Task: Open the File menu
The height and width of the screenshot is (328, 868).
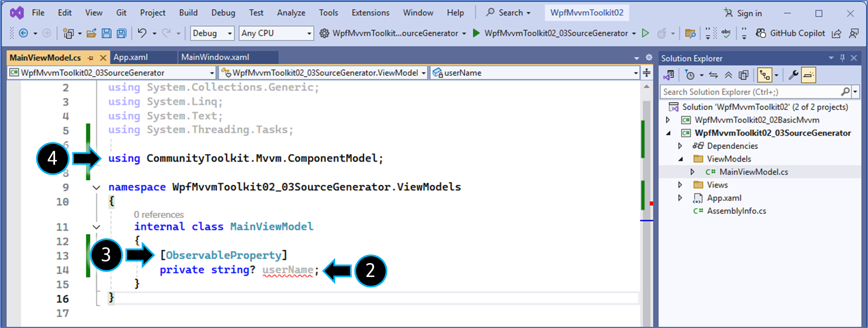Action: coord(38,13)
